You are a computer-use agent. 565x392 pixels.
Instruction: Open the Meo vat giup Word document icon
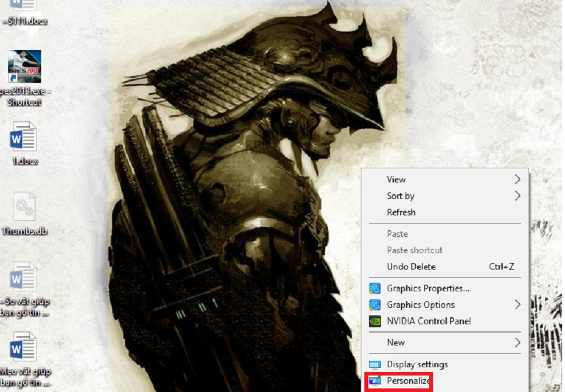point(24,346)
